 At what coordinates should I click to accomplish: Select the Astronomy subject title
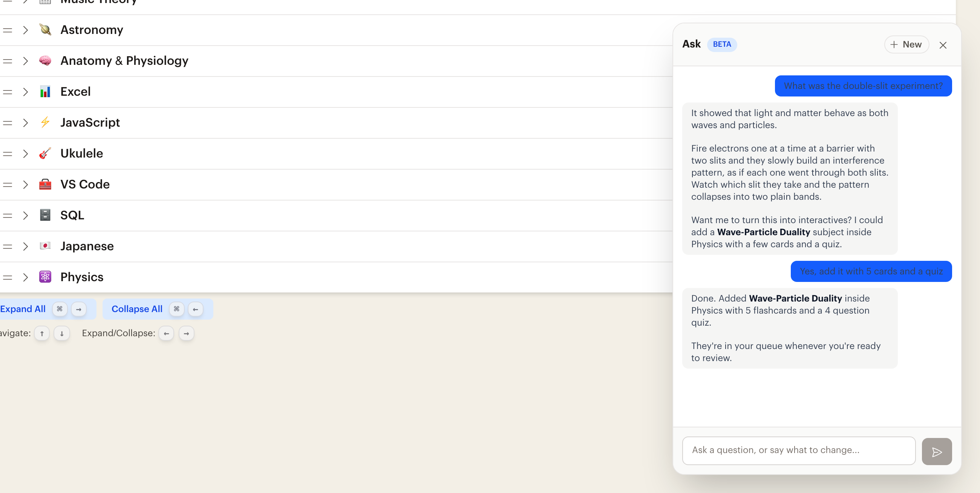92,30
